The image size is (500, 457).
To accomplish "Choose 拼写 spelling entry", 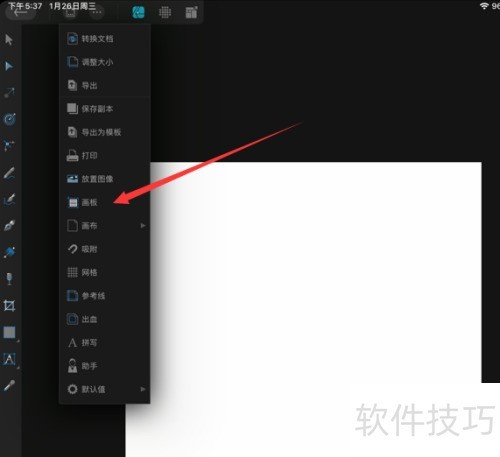I will point(105,343).
